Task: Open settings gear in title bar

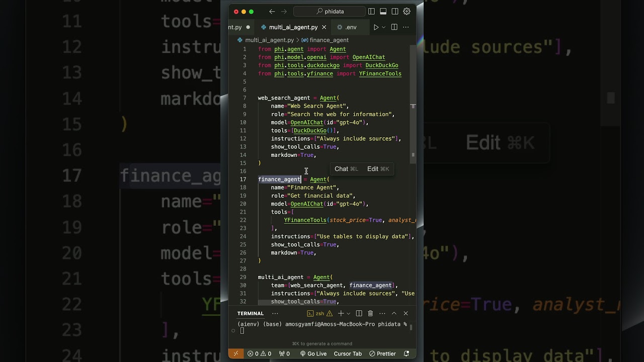Action: point(407,12)
